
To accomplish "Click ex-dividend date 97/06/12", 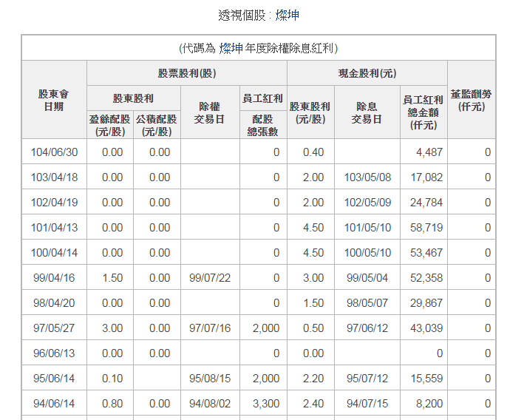I will tap(367, 328).
